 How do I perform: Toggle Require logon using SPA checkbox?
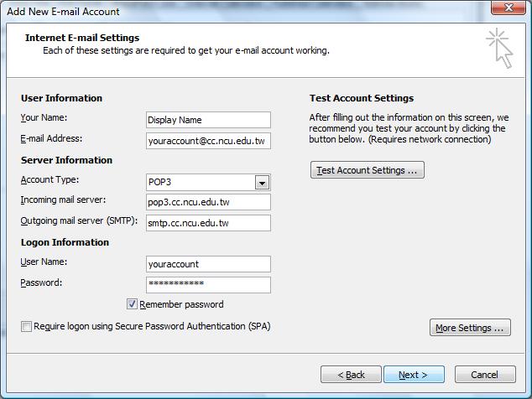click(x=27, y=327)
